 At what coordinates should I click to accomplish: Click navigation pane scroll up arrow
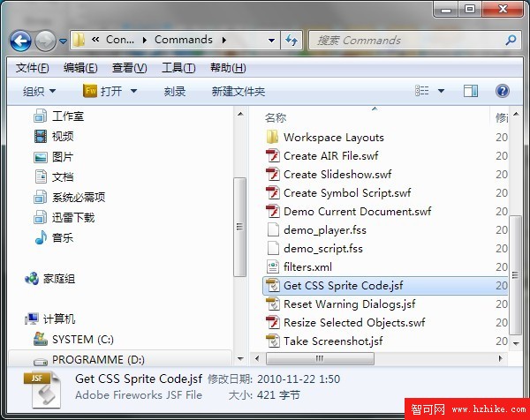tap(240, 114)
